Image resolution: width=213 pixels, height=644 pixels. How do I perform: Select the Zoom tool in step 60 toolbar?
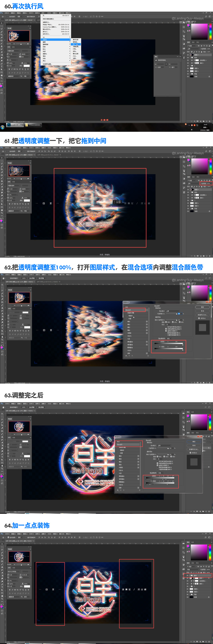(x=1, y=78)
